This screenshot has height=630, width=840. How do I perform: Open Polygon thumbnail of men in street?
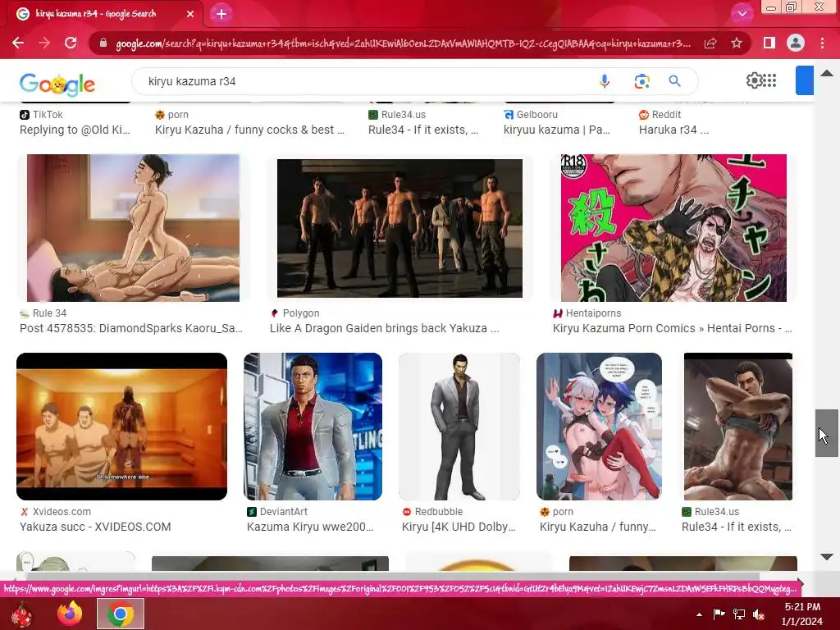point(399,228)
